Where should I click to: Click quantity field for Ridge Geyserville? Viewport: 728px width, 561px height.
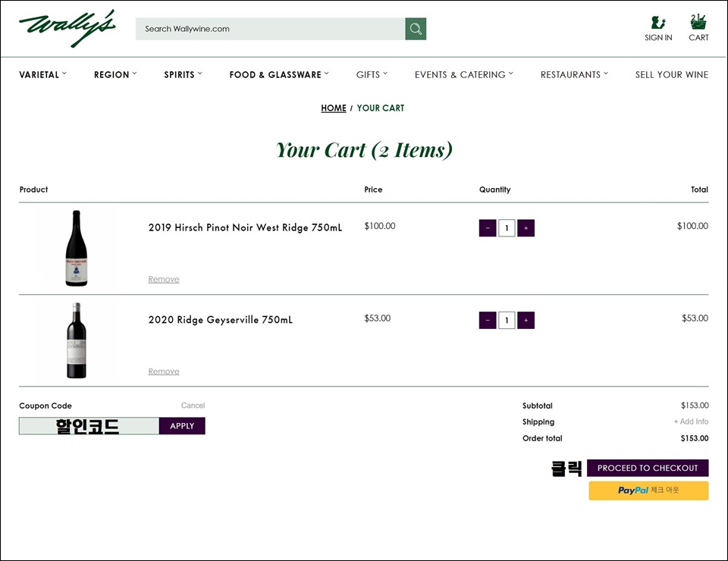tap(507, 320)
